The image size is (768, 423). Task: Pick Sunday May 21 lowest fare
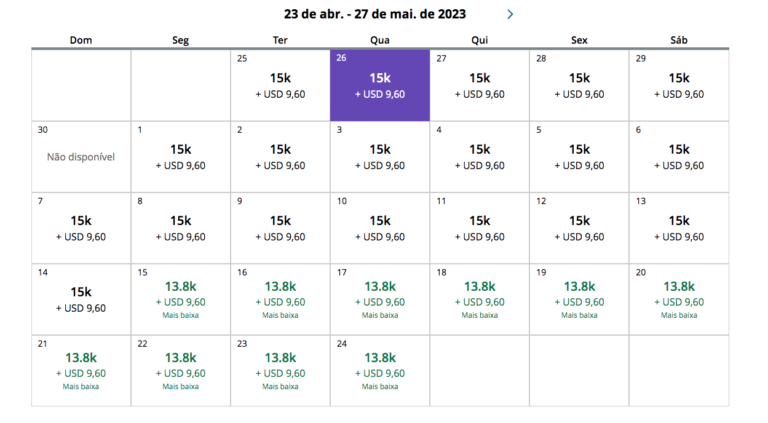point(81,370)
